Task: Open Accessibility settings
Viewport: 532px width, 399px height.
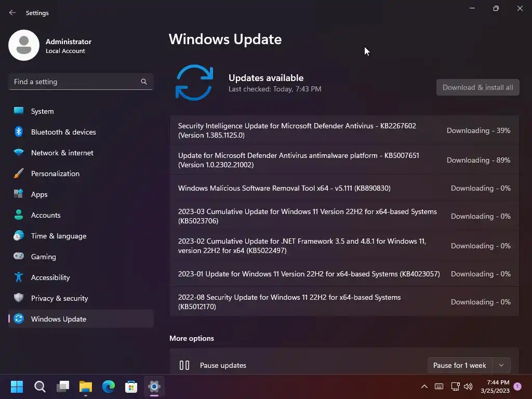Action: (81, 277)
